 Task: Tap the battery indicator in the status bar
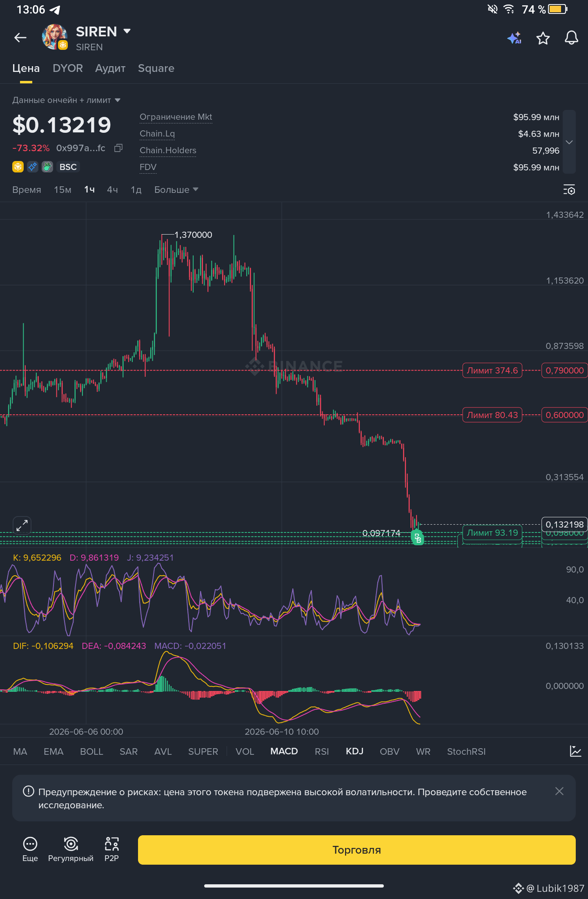click(558, 9)
